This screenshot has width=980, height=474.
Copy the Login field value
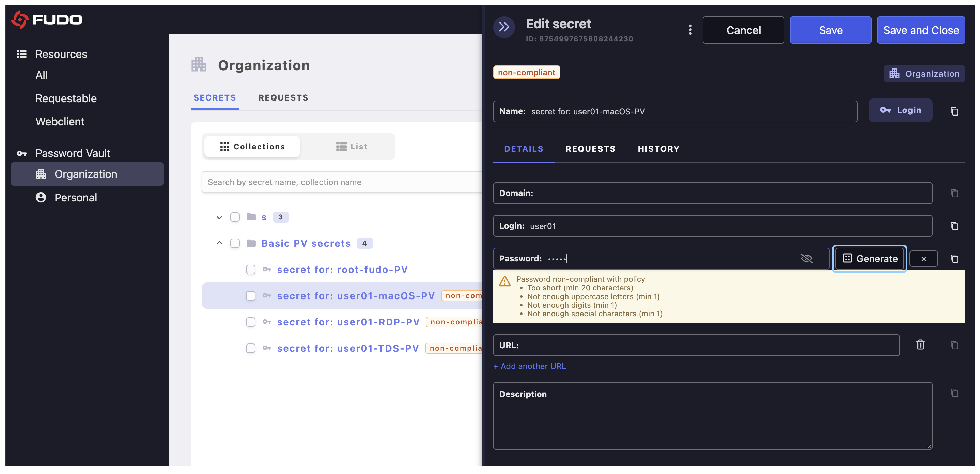pos(954,226)
